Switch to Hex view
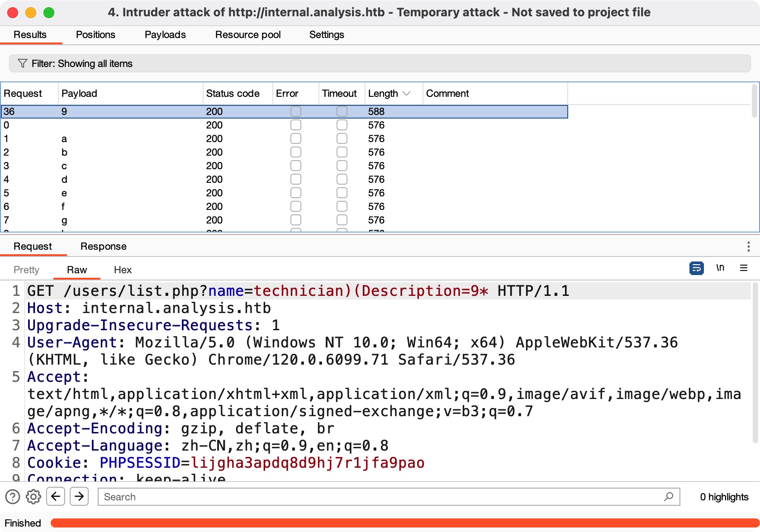Image resolution: width=760 pixels, height=532 pixels. click(x=123, y=270)
